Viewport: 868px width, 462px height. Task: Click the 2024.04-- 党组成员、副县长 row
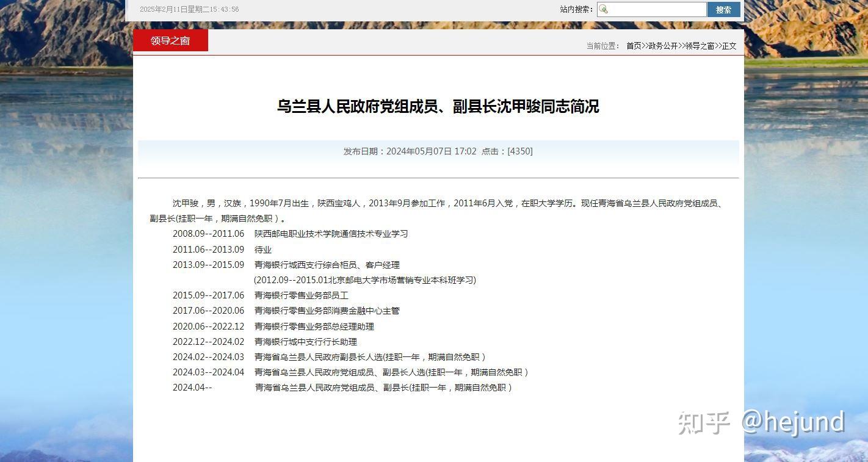click(x=342, y=388)
